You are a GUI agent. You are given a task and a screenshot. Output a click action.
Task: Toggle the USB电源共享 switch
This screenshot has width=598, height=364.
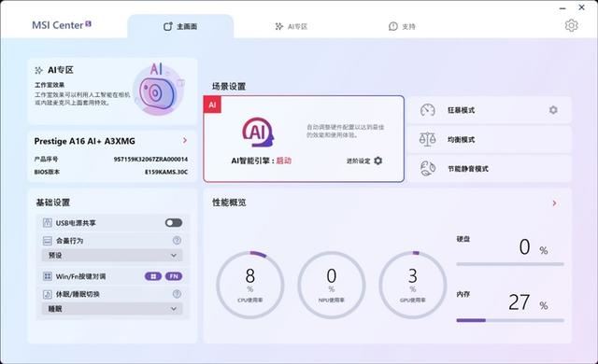(x=174, y=223)
